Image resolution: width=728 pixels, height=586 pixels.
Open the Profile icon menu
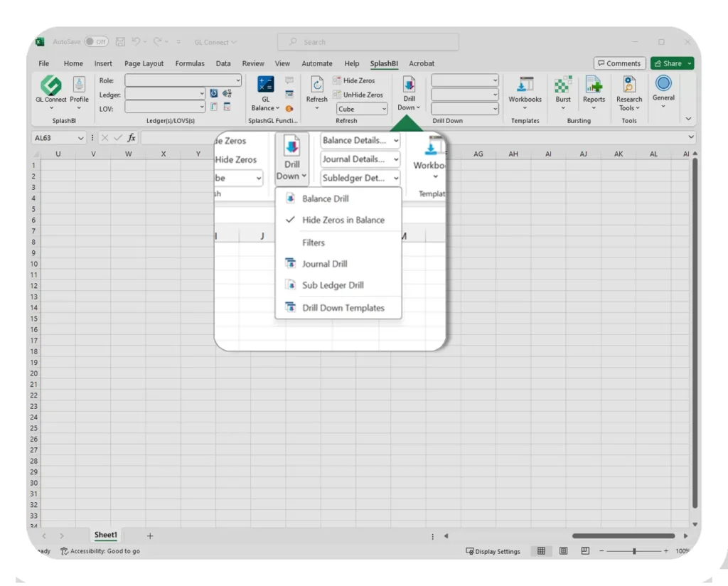79,85
